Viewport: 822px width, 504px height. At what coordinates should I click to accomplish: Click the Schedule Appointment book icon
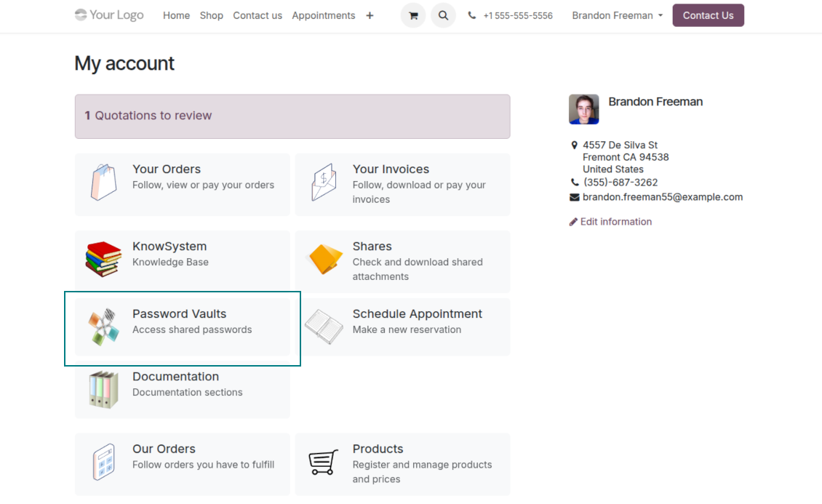coord(324,327)
